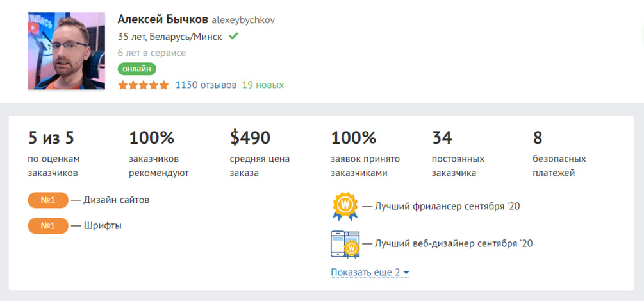Expand the Показать еще 2 awards list

370,273
